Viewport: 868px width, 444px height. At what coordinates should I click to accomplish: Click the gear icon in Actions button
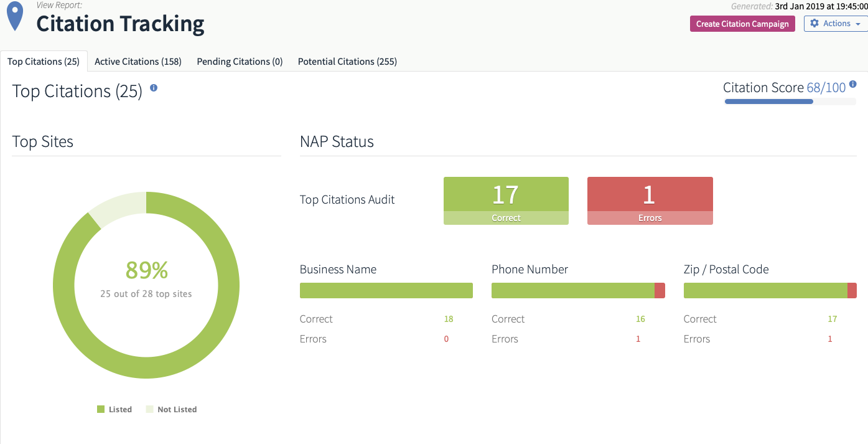(x=814, y=24)
